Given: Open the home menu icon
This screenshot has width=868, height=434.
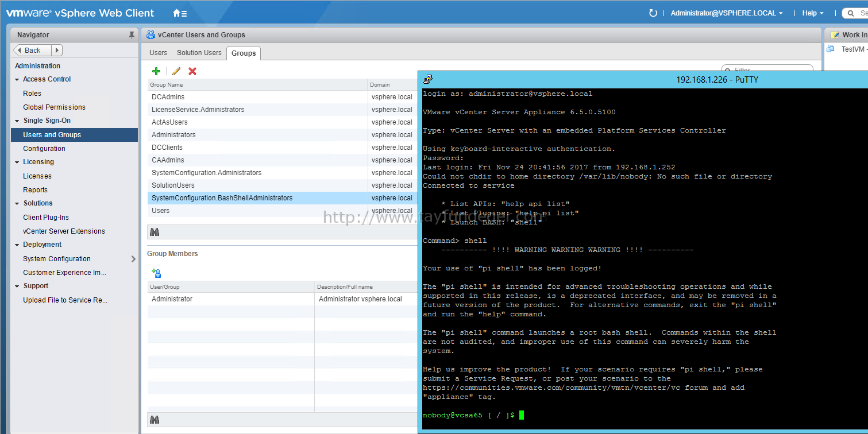Looking at the screenshot, I should (x=180, y=13).
